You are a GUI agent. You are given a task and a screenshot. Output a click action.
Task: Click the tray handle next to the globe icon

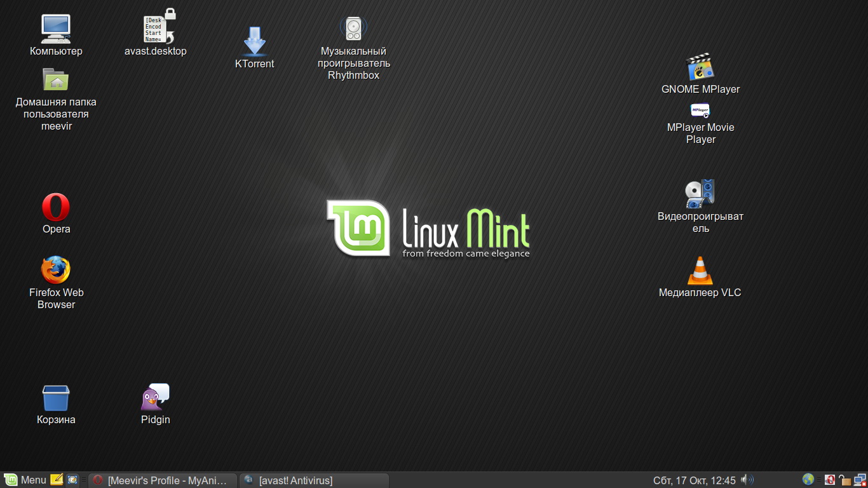coord(820,480)
